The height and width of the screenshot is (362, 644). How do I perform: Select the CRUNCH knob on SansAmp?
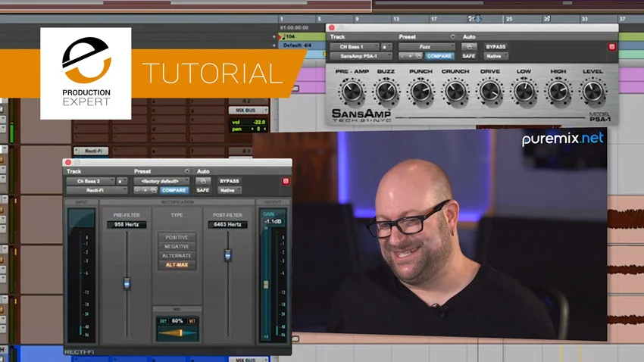(x=455, y=92)
